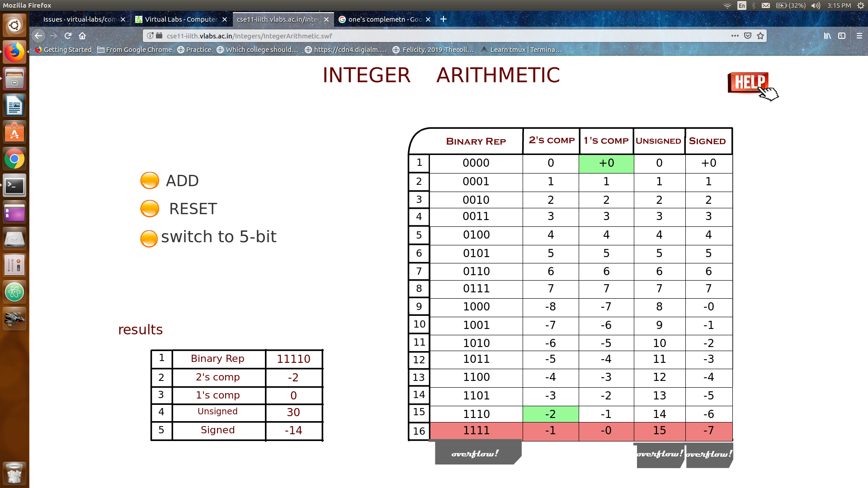Toggle the Bluetooth indicator in the menu bar

tap(753, 5)
